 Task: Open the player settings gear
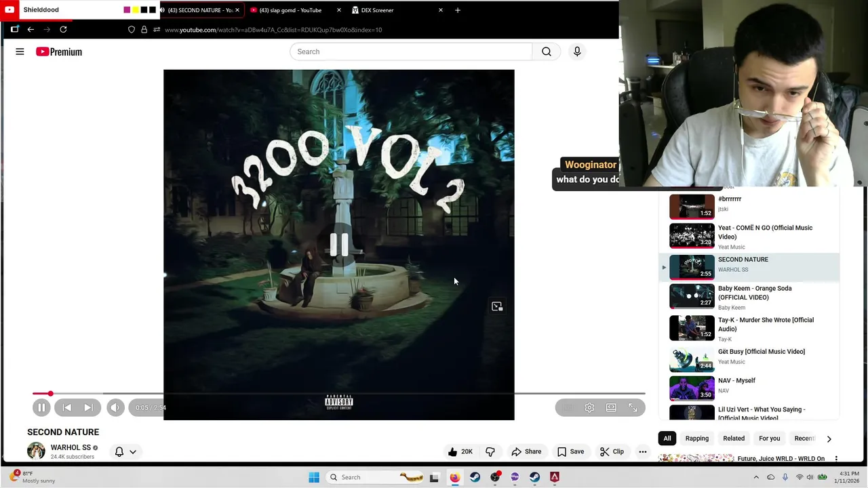tap(589, 407)
